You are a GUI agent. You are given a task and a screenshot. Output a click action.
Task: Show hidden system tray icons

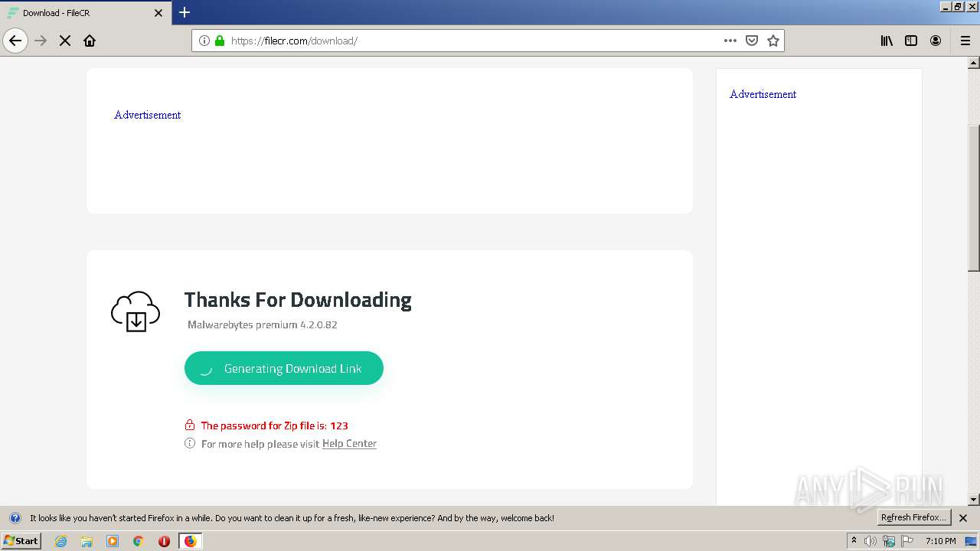pos(854,541)
